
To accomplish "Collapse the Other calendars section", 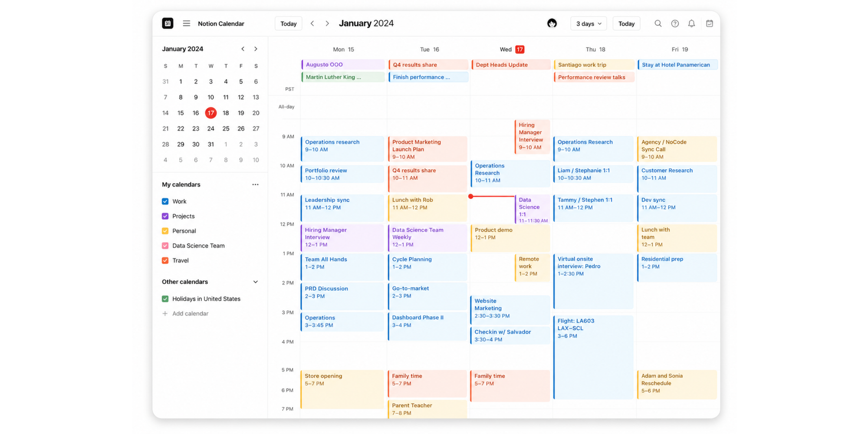I will coord(256,282).
